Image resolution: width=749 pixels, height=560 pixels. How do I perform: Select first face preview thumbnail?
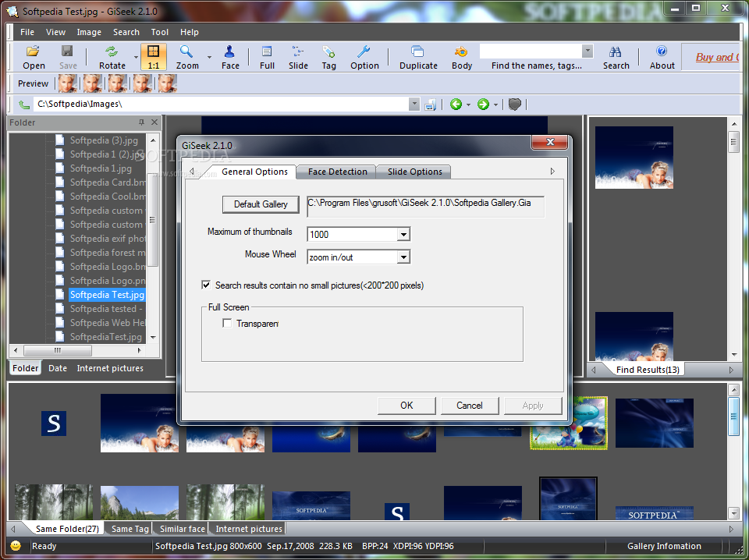[x=68, y=83]
